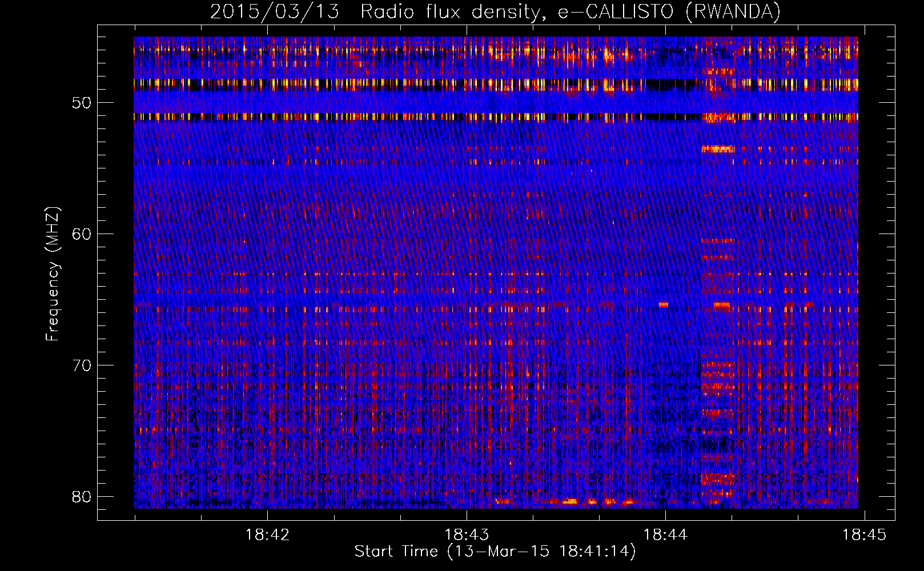
Task: Click the time tick label "18:43"
Action: tap(467, 535)
